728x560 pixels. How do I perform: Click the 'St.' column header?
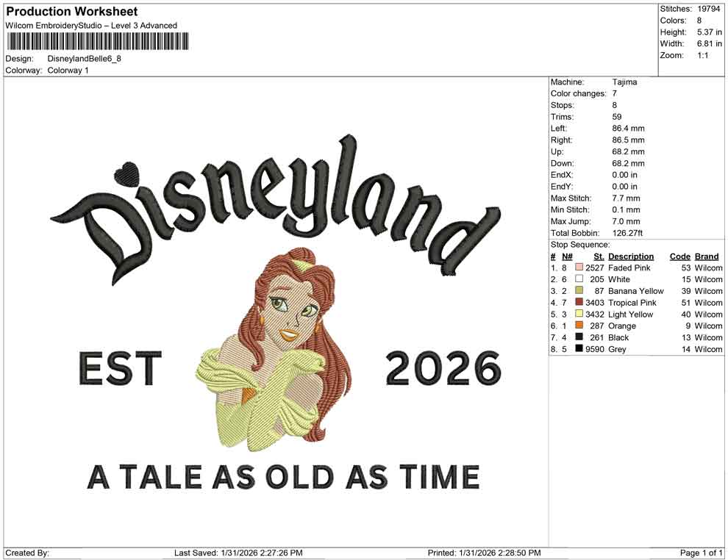[599, 256]
